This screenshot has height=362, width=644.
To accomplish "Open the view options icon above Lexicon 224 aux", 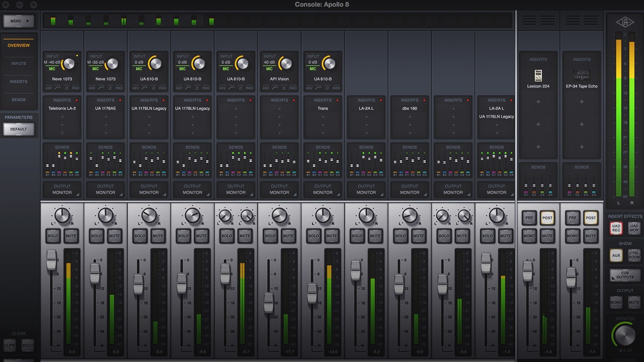I will (x=538, y=20).
